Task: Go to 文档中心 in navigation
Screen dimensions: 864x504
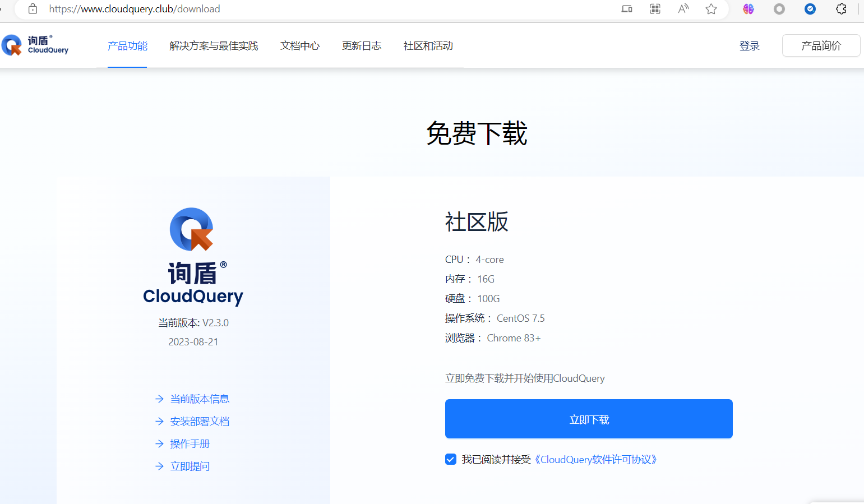Action: [300, 46]
